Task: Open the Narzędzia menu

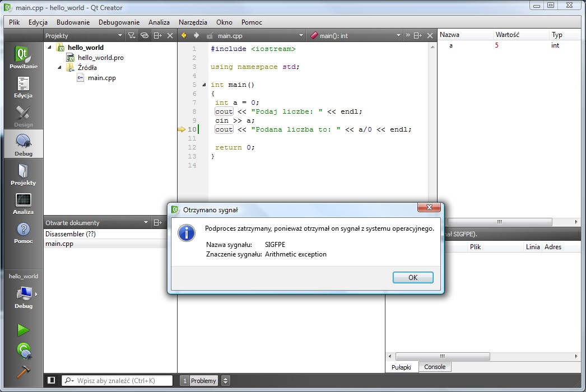Action: 193,22
